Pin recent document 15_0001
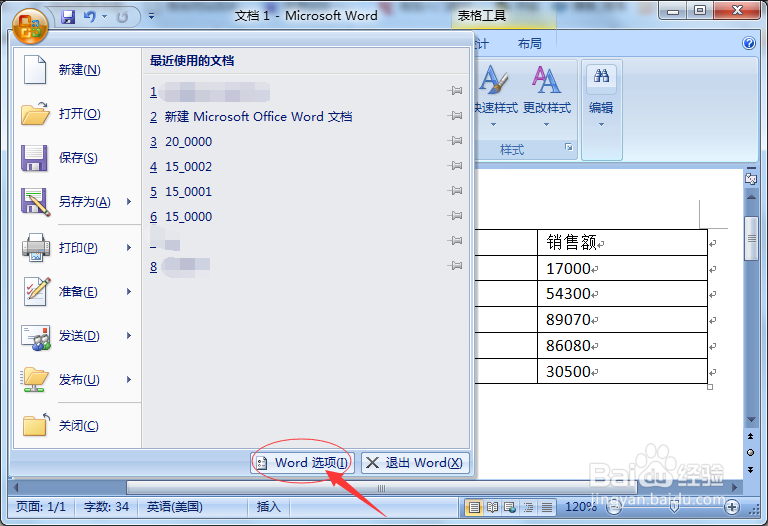The height and width of the screenshot is (526, 768). click(x=455, y=191)
